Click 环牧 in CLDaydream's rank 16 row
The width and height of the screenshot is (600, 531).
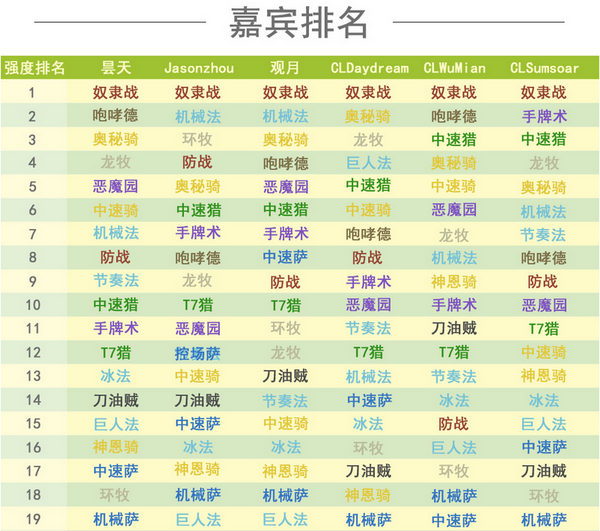(x=368, y=448)
